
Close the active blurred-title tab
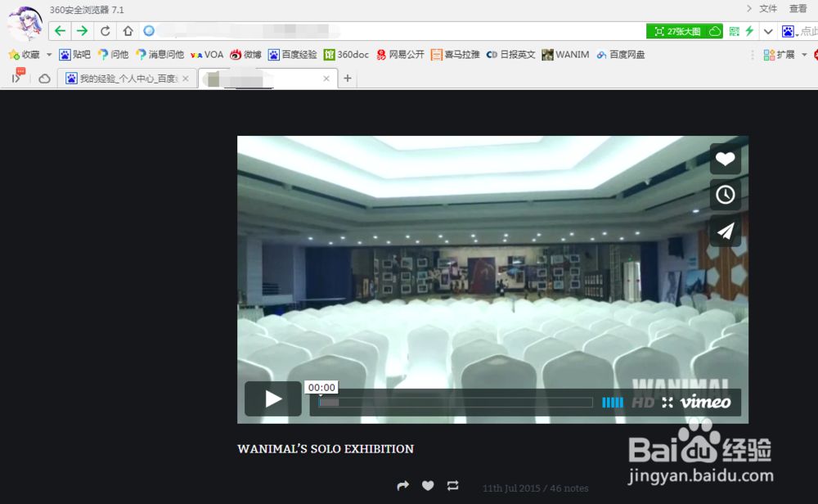click(x=326, y=79)
